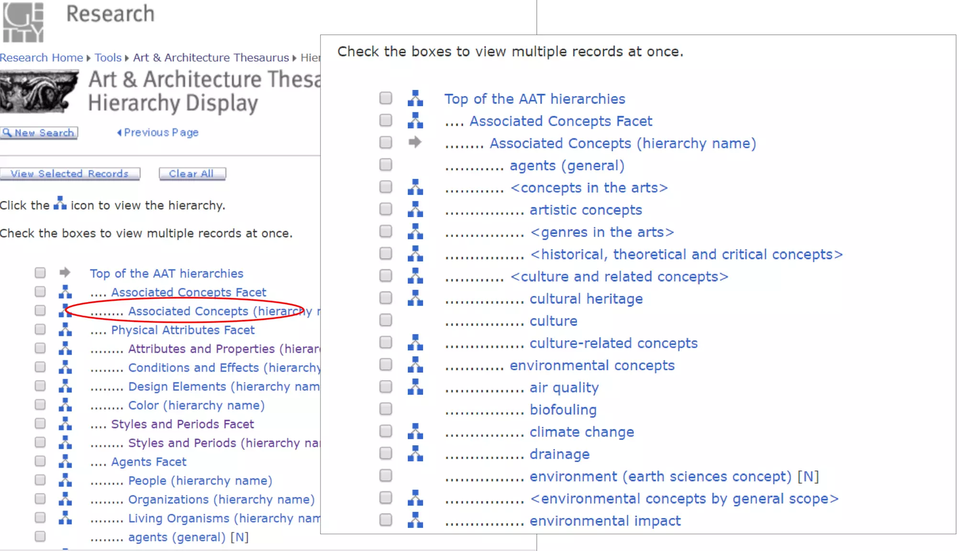Select checkbox for Styles and Periods Facet
Screen dimensions: 980x551
click(40, 424)
